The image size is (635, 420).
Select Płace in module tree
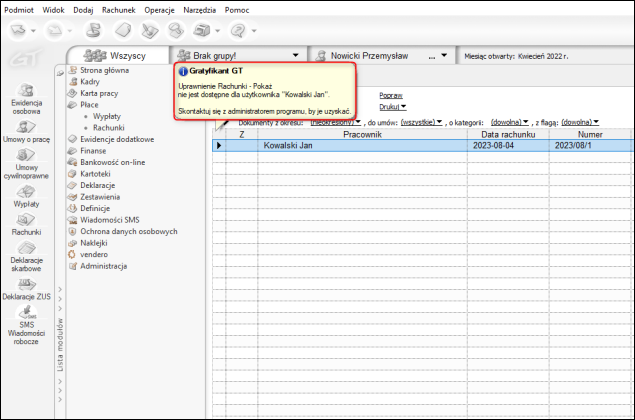pos(89,104)
